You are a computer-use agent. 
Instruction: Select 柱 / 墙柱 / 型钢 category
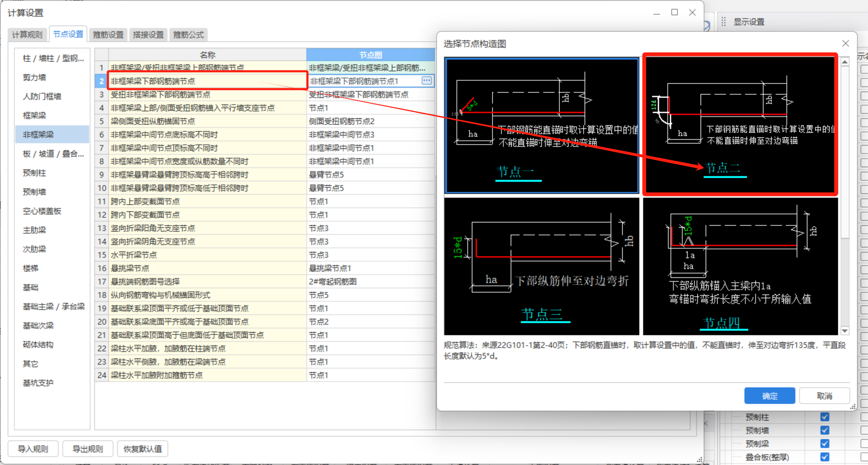[53, 58]
